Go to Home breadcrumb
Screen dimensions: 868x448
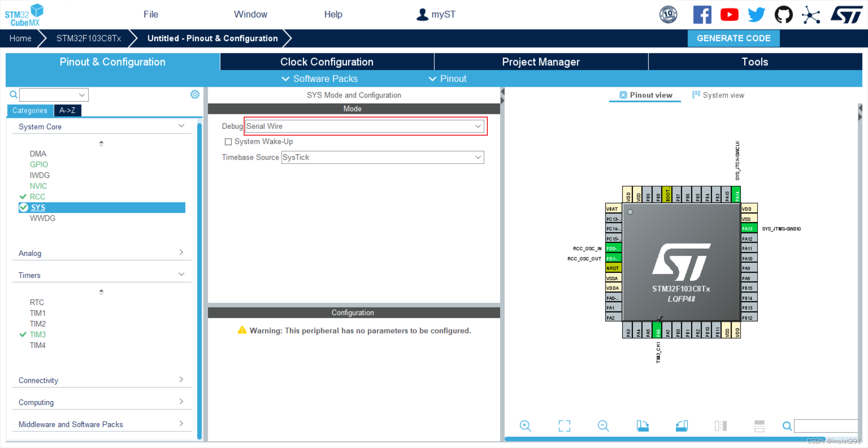pyautogui.click(x=20, y=38)
